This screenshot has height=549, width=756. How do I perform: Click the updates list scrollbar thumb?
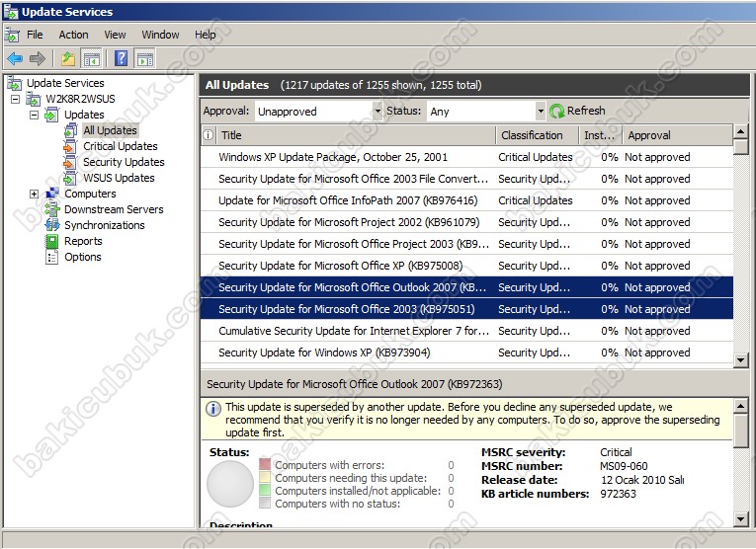(x=740, y=147)
